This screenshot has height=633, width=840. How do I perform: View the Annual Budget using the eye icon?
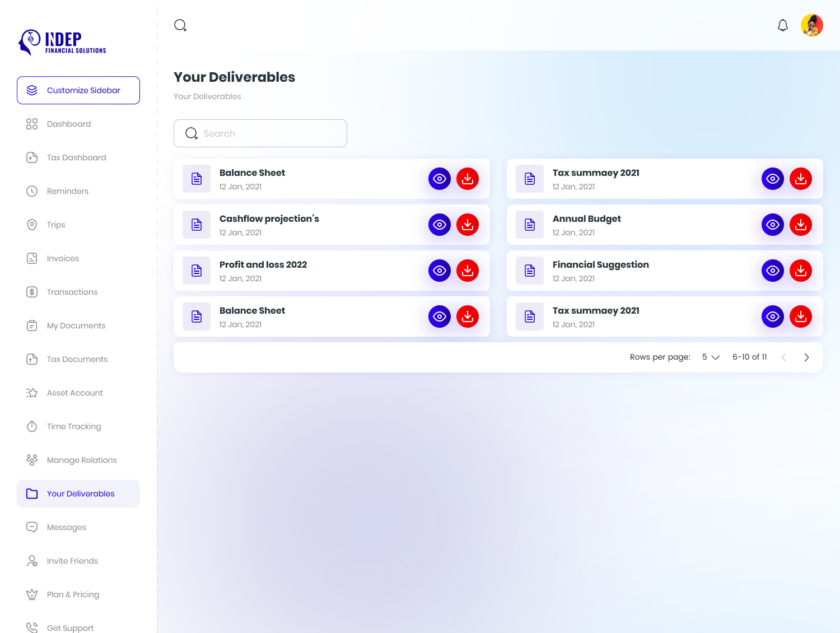773,224
